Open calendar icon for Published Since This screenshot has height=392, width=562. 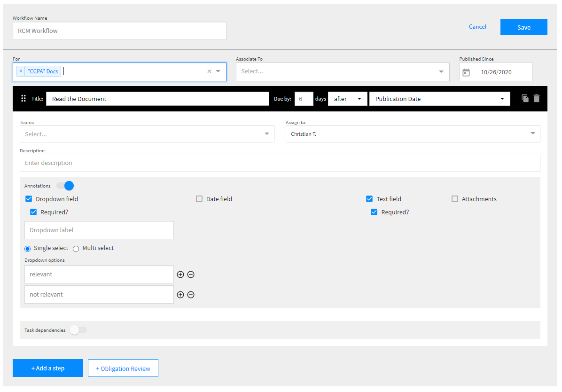pos(466,72)
